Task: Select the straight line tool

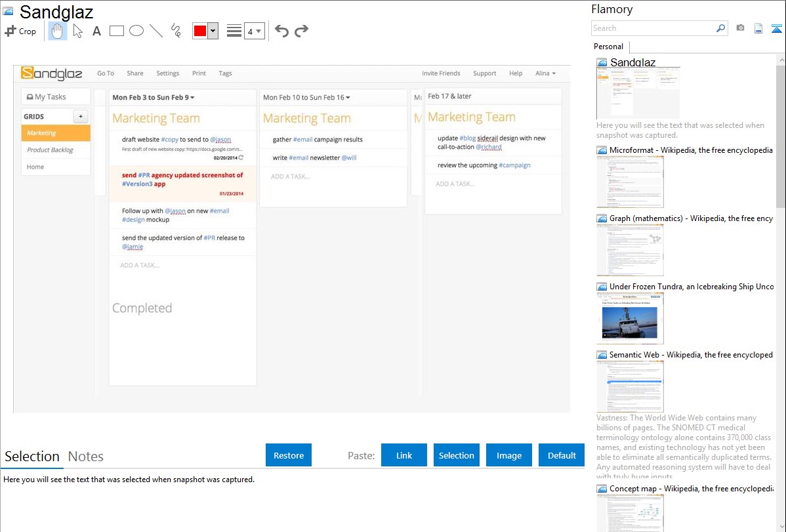Action: (156, 31)
